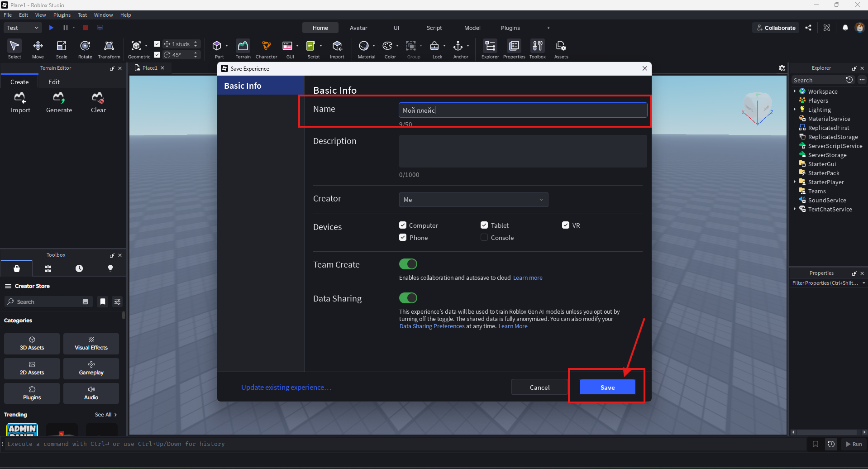Click the experience Name input field
Viewport: 868px width, 469px height.
[523, 110]
